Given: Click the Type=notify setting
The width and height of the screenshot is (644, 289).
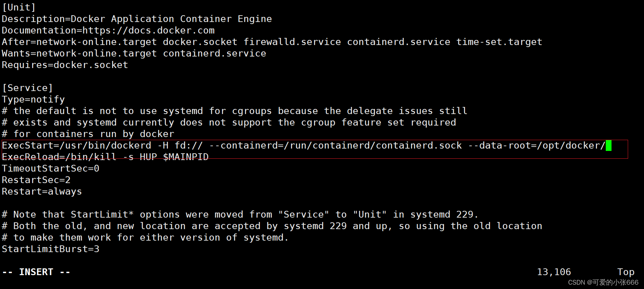Looking at the screenshot, I should coord(33,99).
